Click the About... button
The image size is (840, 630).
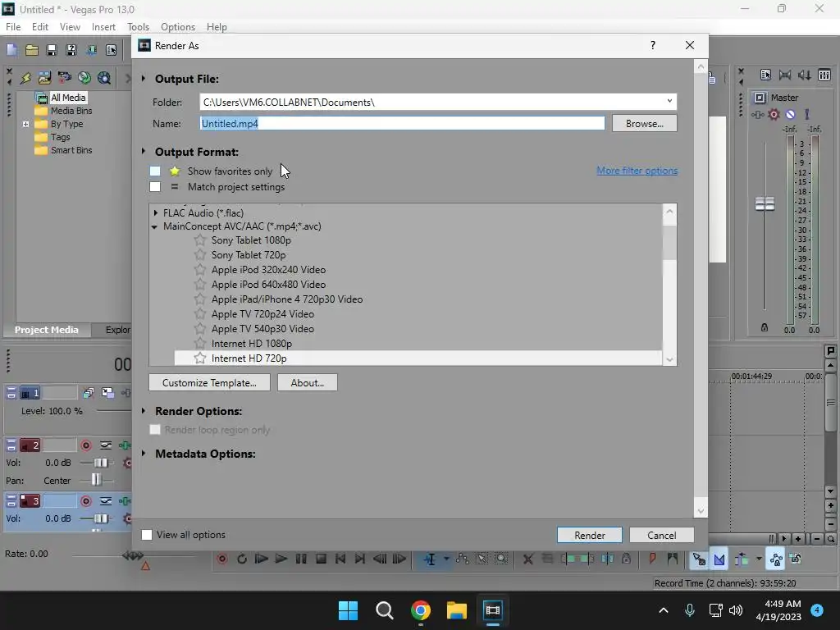coord(308,382)
